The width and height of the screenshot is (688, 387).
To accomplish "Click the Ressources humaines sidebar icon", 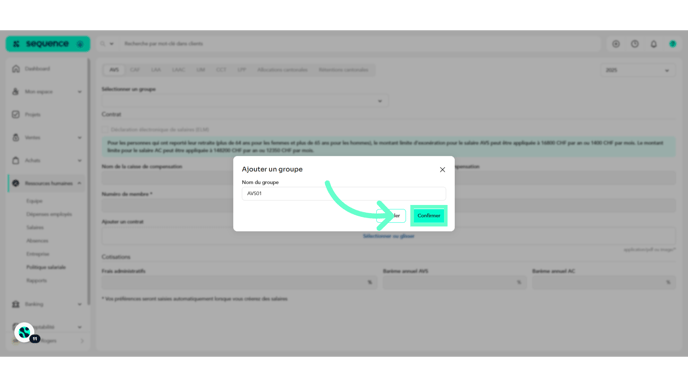I will pos(16,183).
